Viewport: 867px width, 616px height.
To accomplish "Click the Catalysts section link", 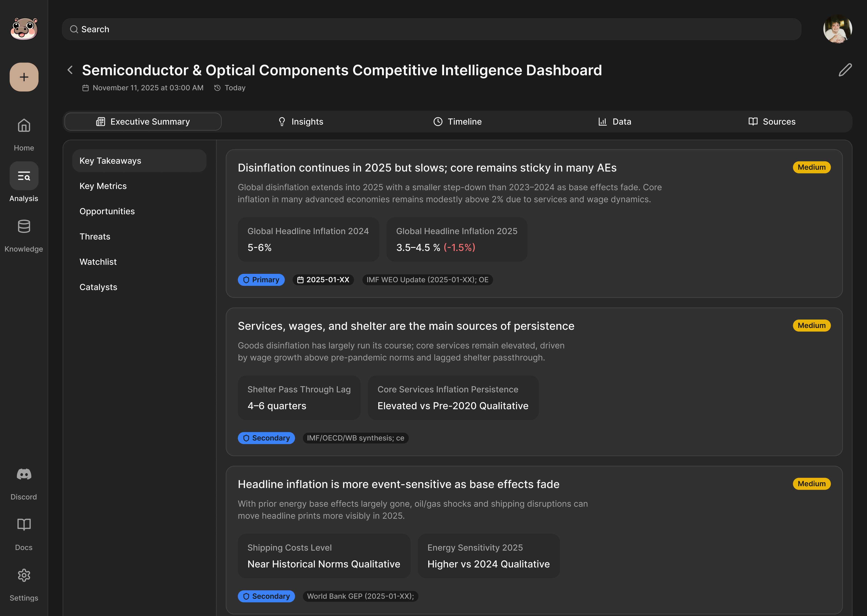I will tap(98, 287).
